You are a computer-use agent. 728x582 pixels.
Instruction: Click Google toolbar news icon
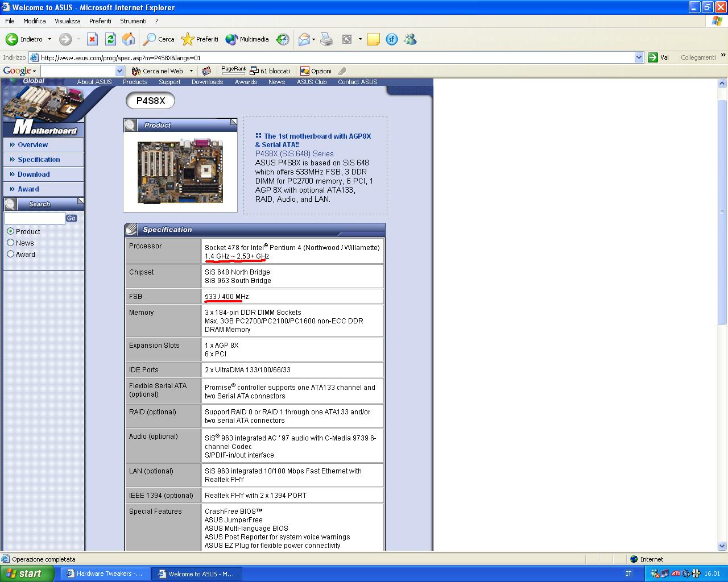(206, 71)
